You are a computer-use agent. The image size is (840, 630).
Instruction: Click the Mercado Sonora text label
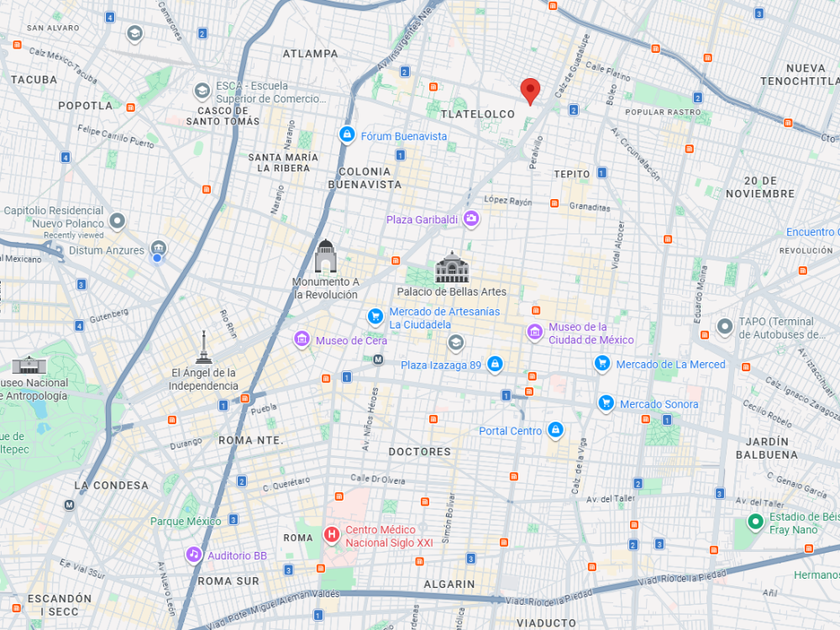(x=659, y=404)
